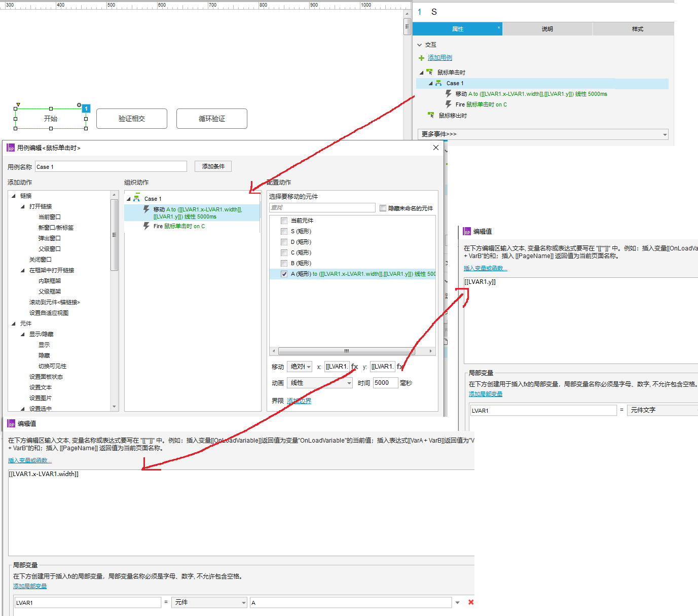Viewport: 698px width, 616px height.
Task: Click lightning icon of Fire action in 组织动作
Action: tap(146, 226)
